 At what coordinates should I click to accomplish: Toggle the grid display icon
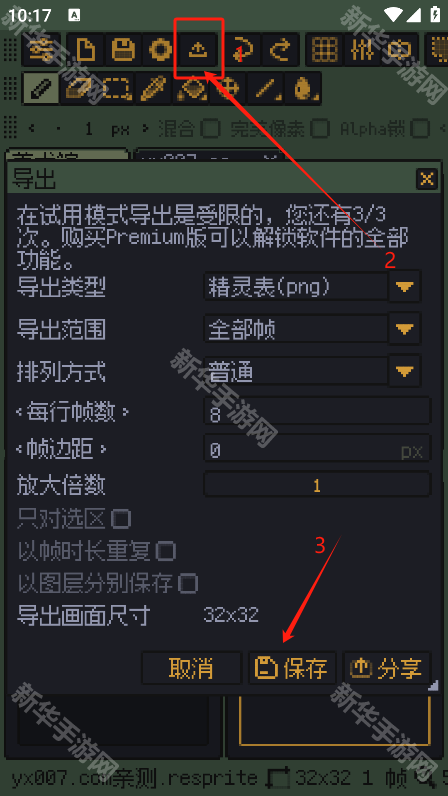[324, 50]
